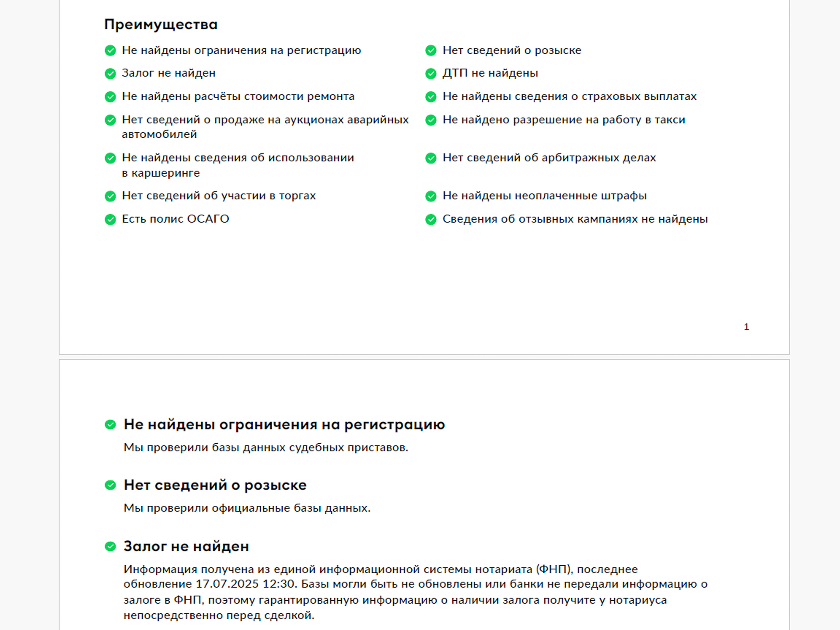Click checkmark beside 'Нет сведений об арбитражных делах'
840x630 pixels.
tap(431, 158)
